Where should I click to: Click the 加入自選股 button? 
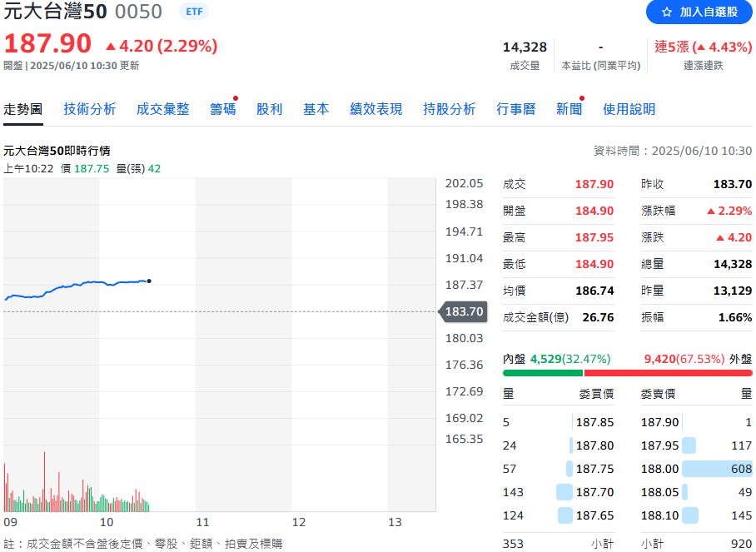click(x=699, y=12)
